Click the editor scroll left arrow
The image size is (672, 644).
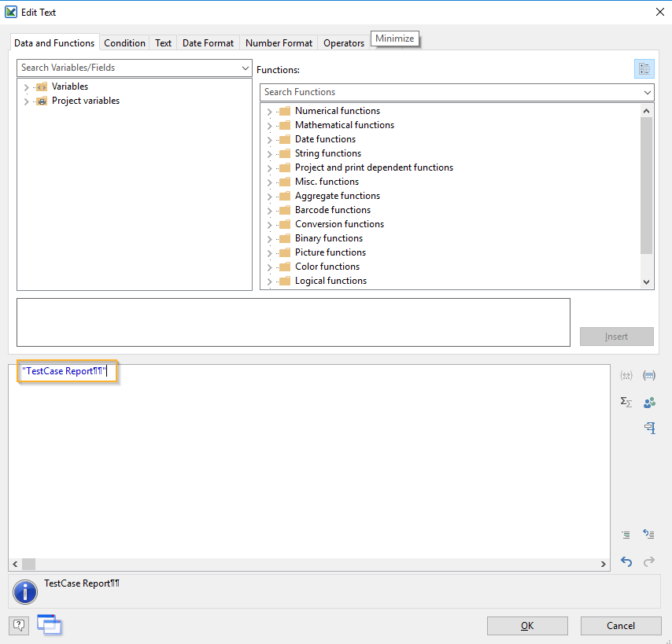[x=15, y=564]
